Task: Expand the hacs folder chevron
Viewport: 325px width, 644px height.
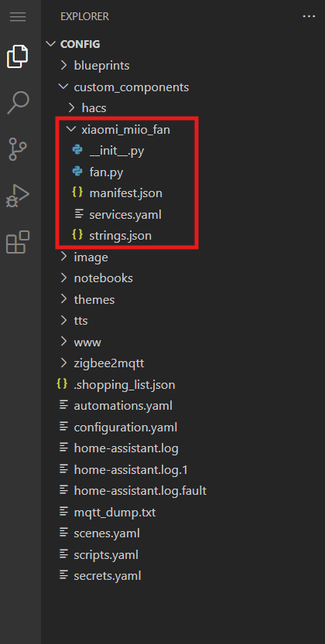Action: click(x=71, y=107)
